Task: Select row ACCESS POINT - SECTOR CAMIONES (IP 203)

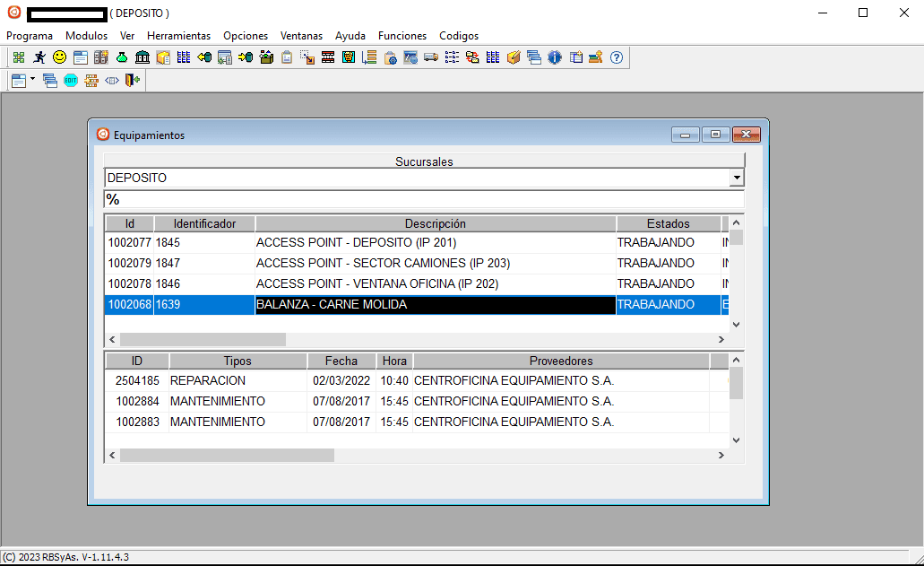Action: (x=417, y=263)
